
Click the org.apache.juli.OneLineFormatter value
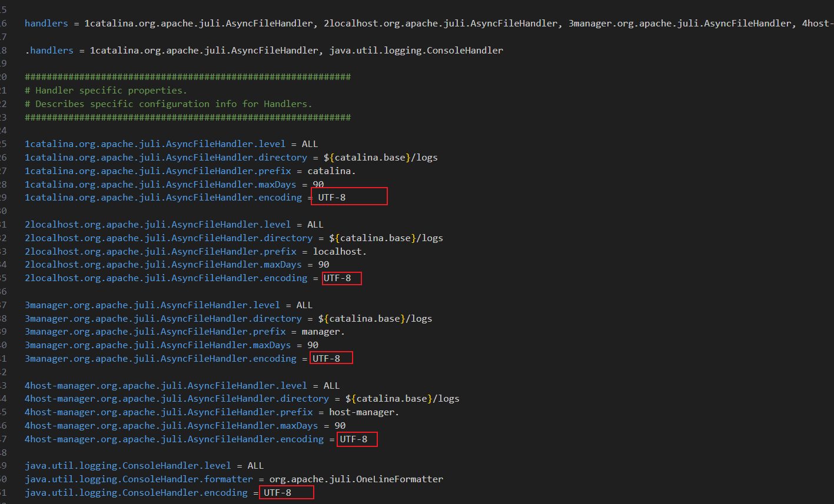point(356,479)
